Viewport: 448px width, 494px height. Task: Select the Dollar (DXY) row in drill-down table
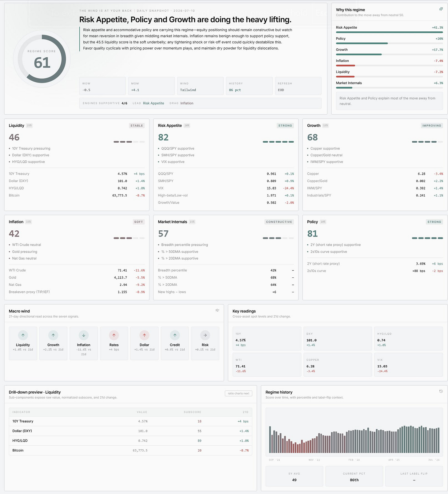point(130,431)
